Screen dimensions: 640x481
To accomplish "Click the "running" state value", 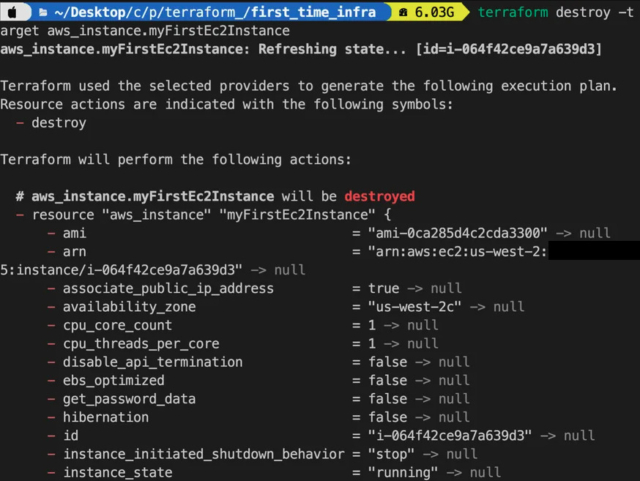I will click(403, 472).
